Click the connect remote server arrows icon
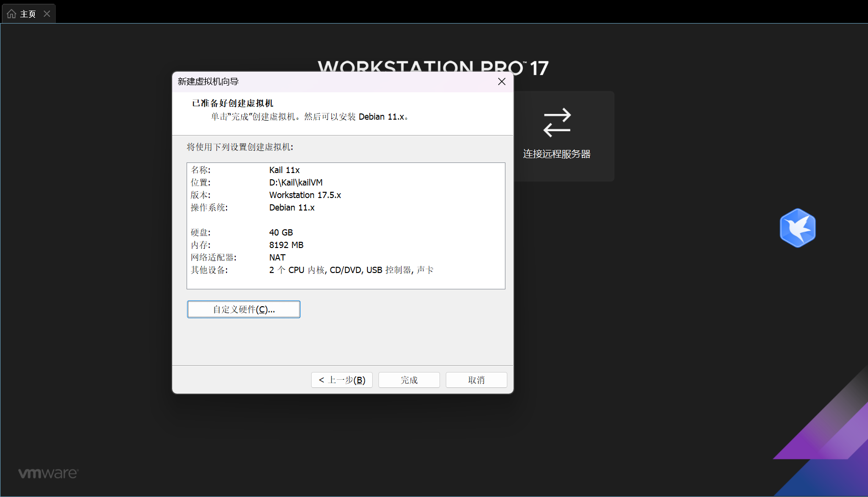This screenshot has width=868, height=497. [557, 123]
